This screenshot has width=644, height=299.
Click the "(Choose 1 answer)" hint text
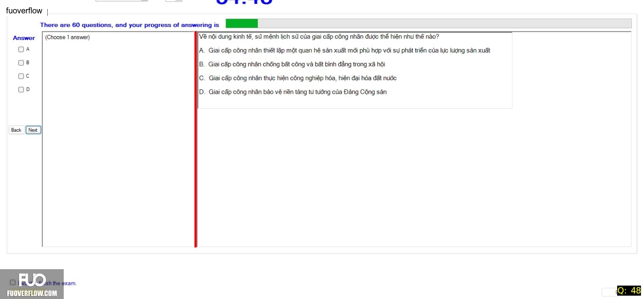[x=67, y=37]
